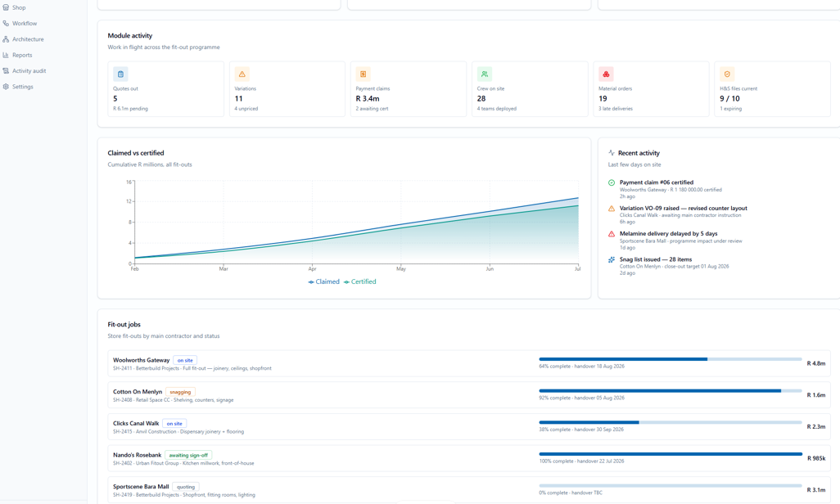840x504 pixels.
Task: Open Architecture in the sidebar
Action: 23,39
